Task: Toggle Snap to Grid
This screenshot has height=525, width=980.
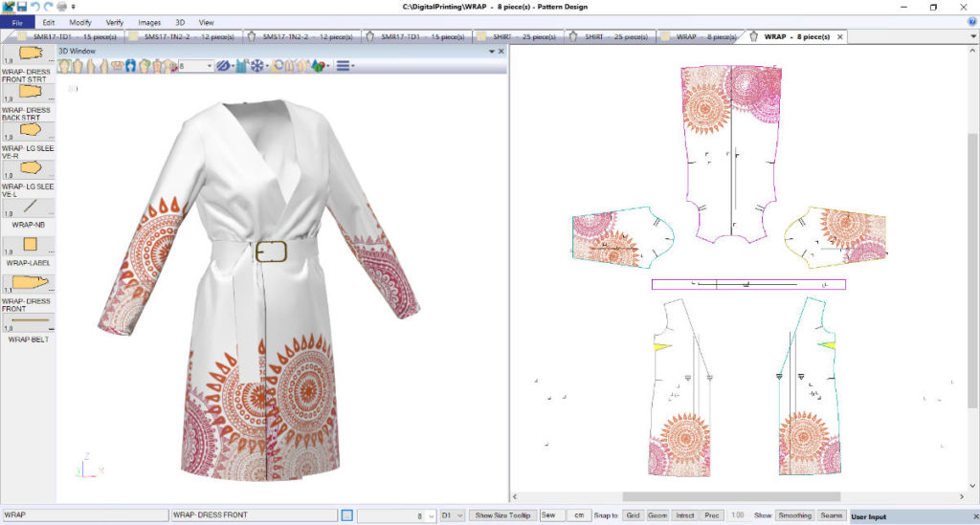Action: coord(633,515)
